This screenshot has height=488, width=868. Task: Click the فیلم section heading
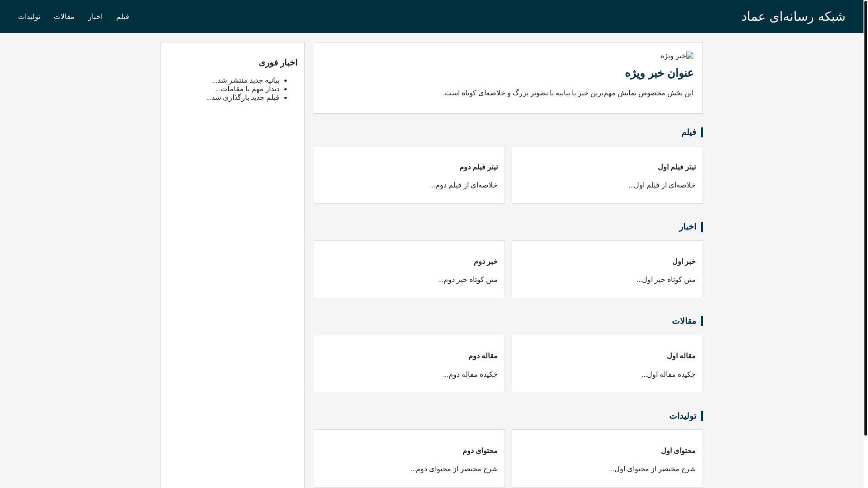pyautogui.click(x=689, y=132)
